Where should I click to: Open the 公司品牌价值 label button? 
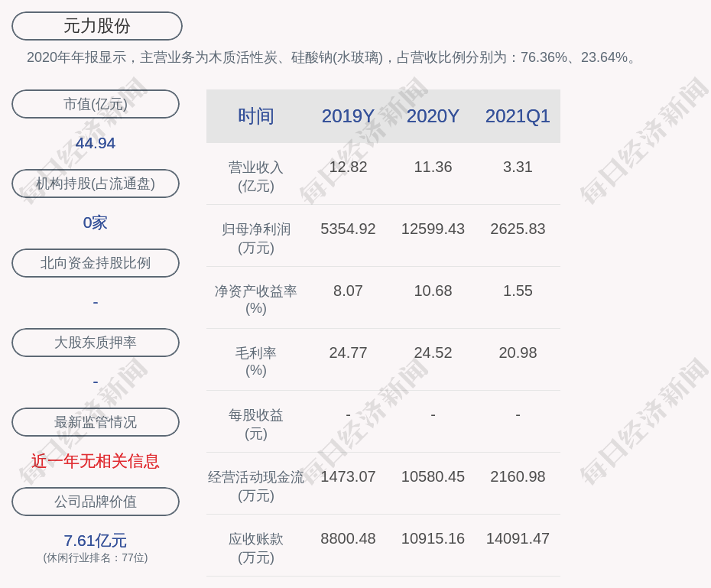96,502
